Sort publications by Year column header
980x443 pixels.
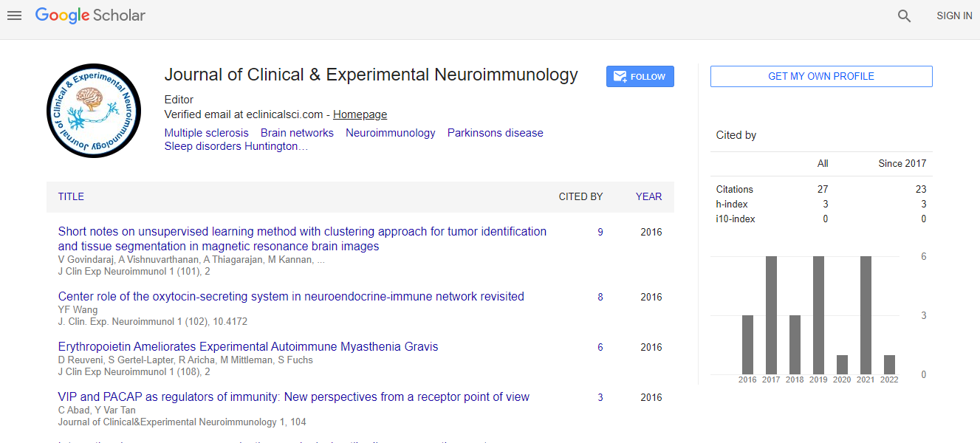coord(648,196)
